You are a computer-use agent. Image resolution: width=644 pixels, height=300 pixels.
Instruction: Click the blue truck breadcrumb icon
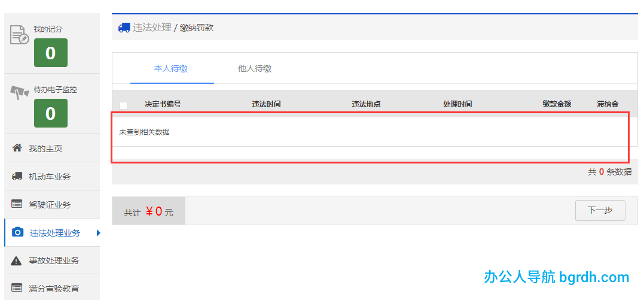click(x=124, y=28)
